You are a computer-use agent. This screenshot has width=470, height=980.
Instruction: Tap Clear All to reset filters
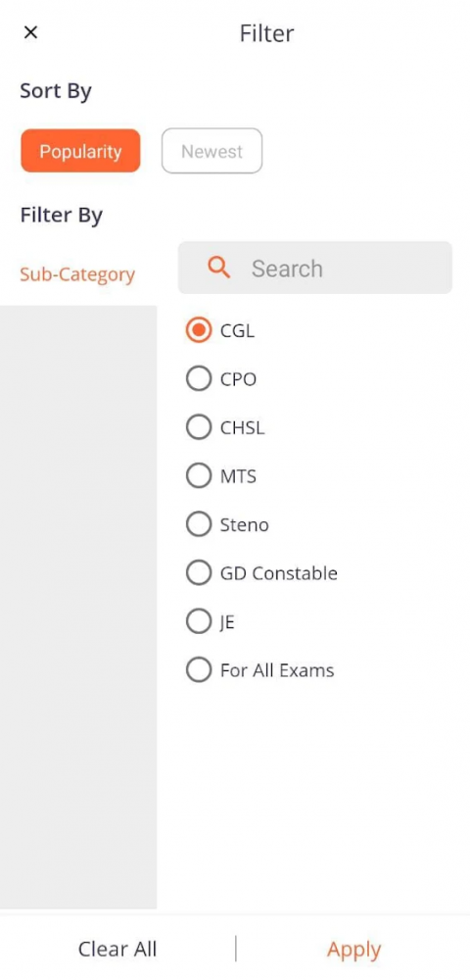click(117, 949)
